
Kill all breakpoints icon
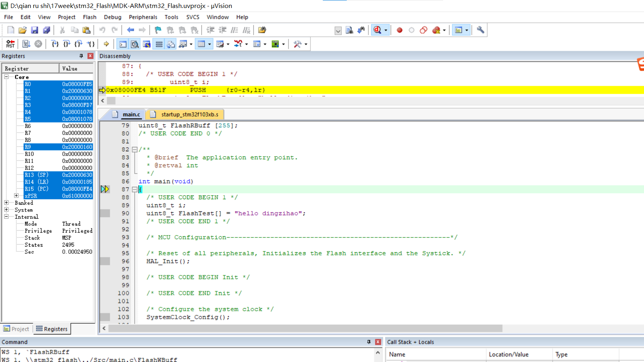pos(436,30)
